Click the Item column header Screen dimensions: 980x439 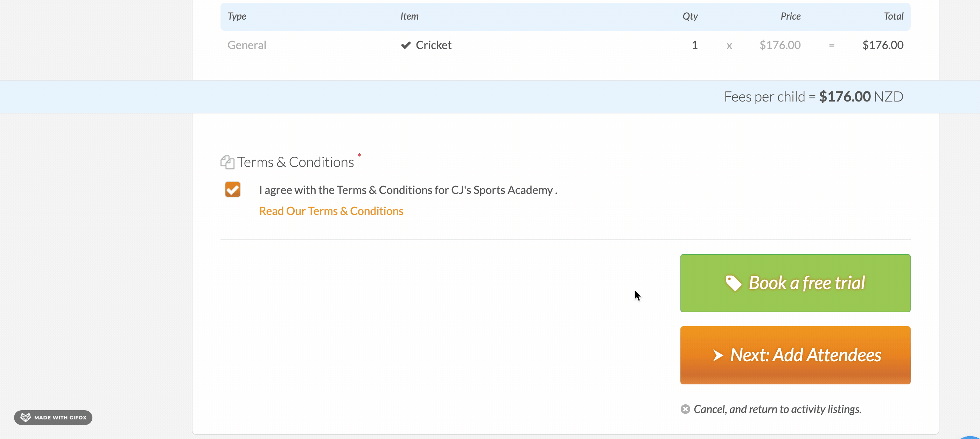(409, 16)
